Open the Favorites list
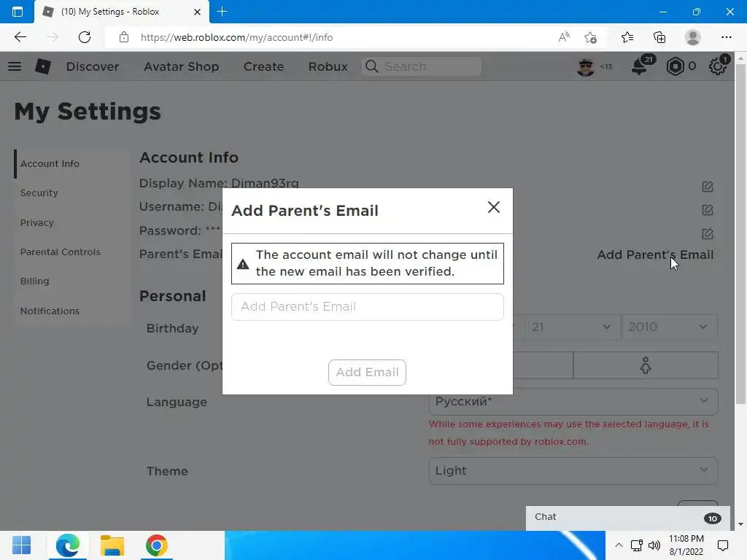The width and height of the screenshot is (747, 560). [x=627, y=37]
